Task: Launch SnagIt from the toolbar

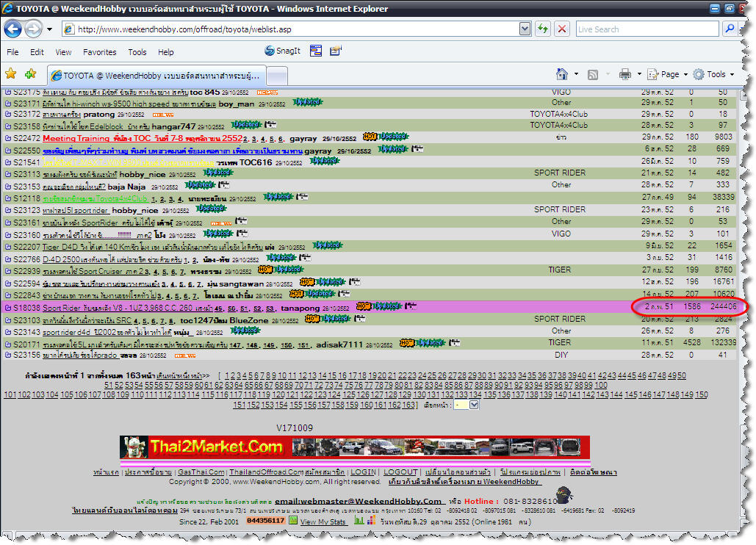Action: (x=283, y=51)
